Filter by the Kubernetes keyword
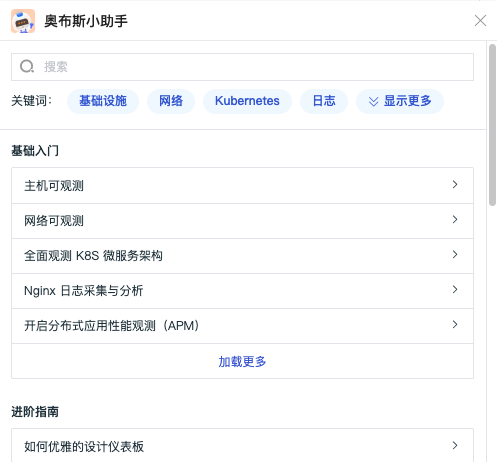The width and height of the screenshot is (497, 462). [x=247, y=101]
